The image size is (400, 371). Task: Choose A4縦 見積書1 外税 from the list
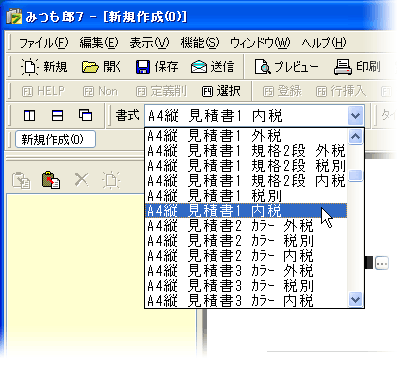[x=246, y=136]
